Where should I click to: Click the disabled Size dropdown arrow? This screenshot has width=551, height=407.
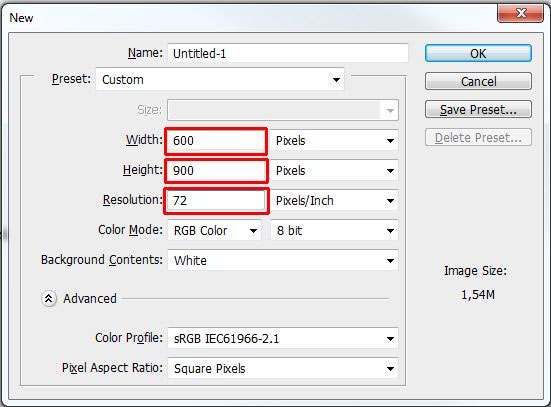click(x=390, y=111)
